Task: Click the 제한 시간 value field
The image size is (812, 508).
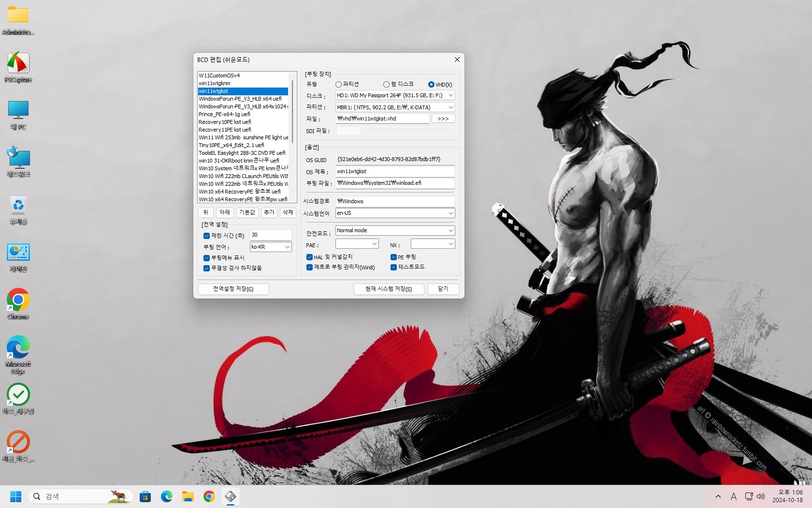Action: 271,235
